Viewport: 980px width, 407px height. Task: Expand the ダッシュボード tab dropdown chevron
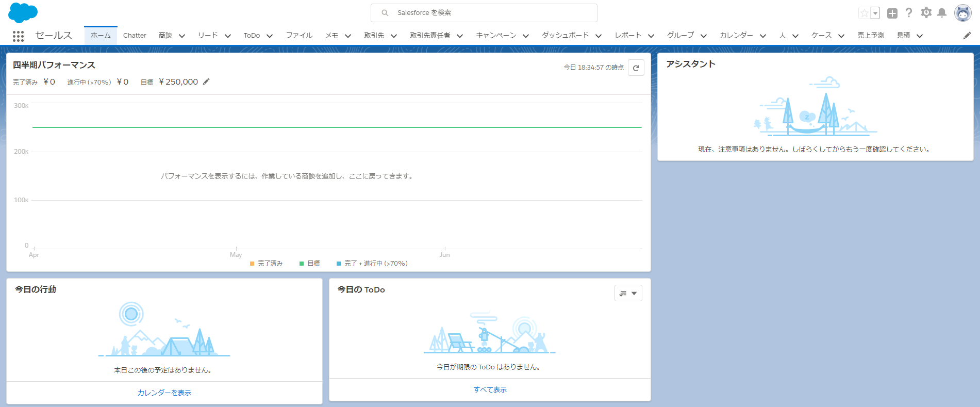pos(599,36)
